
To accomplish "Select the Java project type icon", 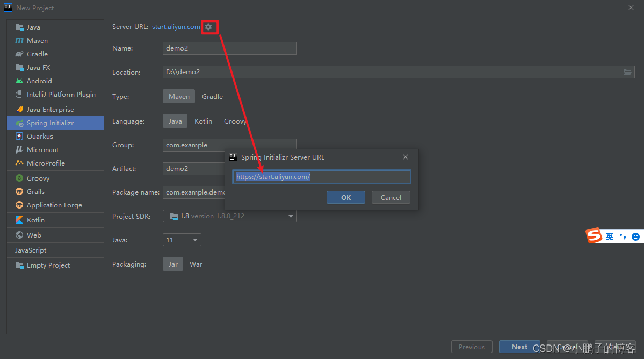I will (x=19, y=27).
